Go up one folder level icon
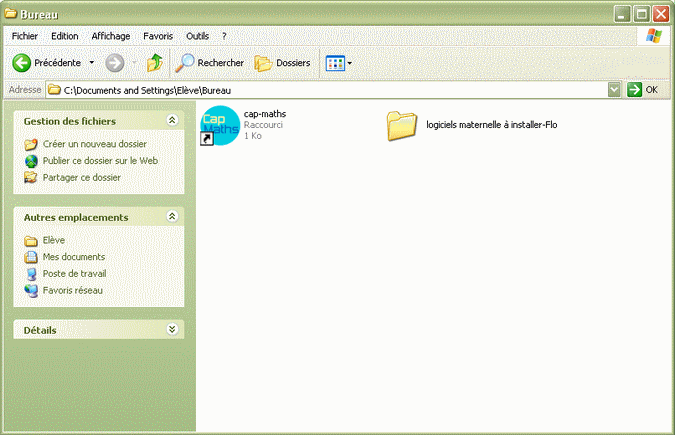The width and height of the screenshot is (675, 435). (155, 63)
